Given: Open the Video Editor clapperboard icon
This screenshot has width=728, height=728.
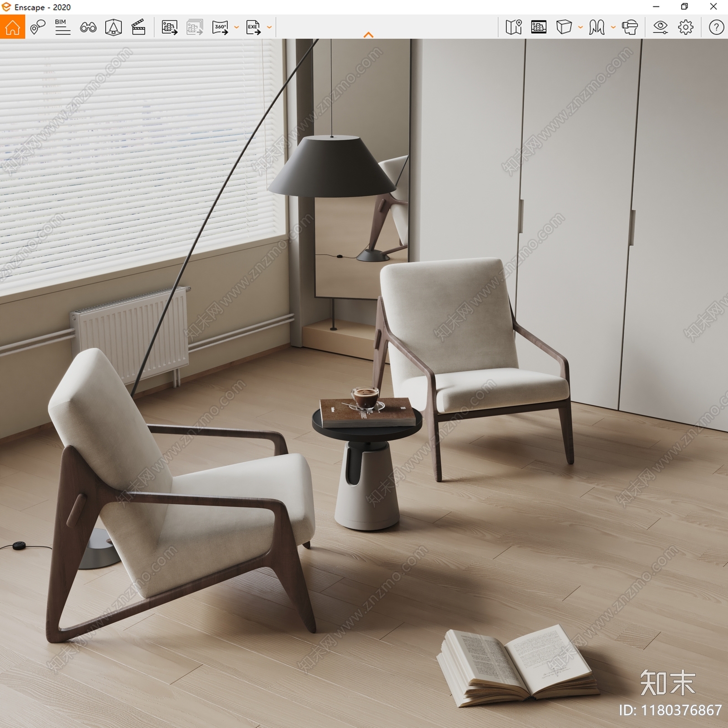Looking at the screenshot, I should (x=138, y=27).
